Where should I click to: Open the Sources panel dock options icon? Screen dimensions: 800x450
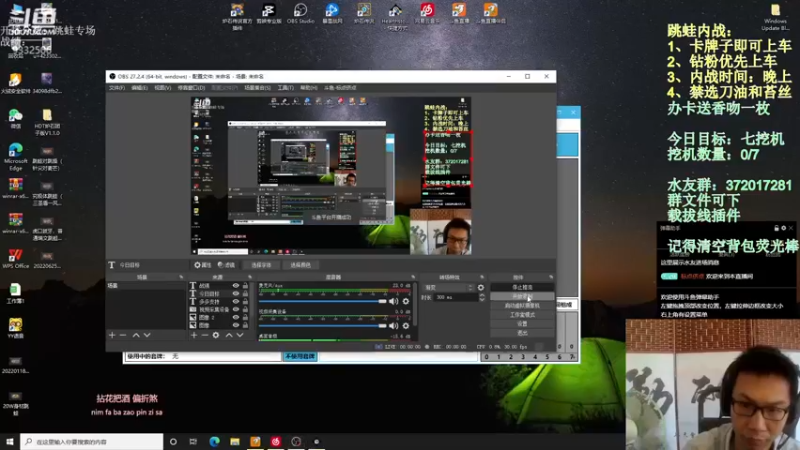pos(249,277)
